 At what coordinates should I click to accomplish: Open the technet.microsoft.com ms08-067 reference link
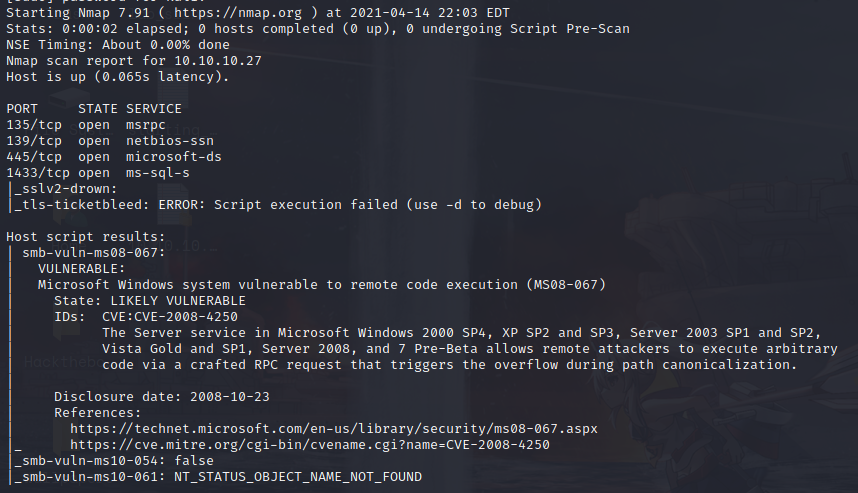[x=333, y=428]
